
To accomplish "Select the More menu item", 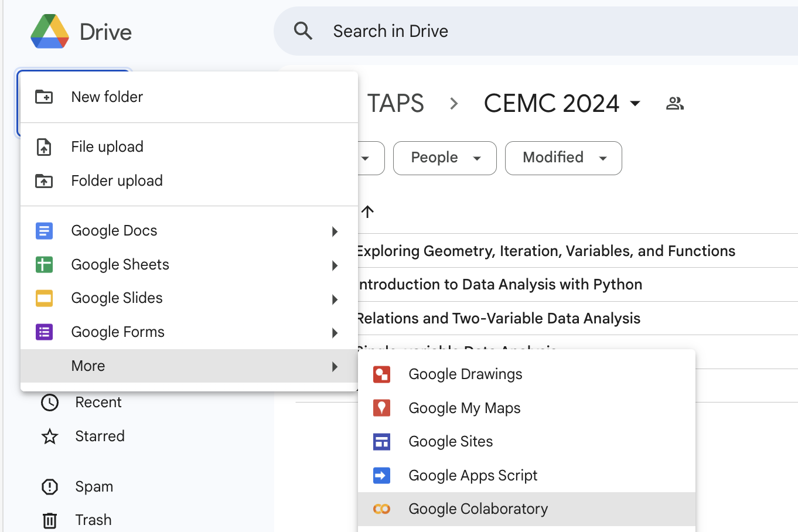I will pyautogui.click(x=88, y=366).
